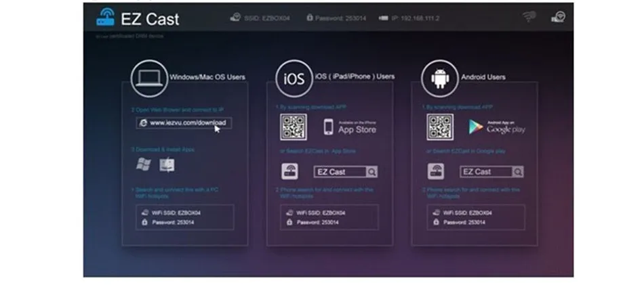Viewport: 644px width, 289px height.
Task: Click the router icon in Windows/Mac WiFi box
Action: click(144, 213)
